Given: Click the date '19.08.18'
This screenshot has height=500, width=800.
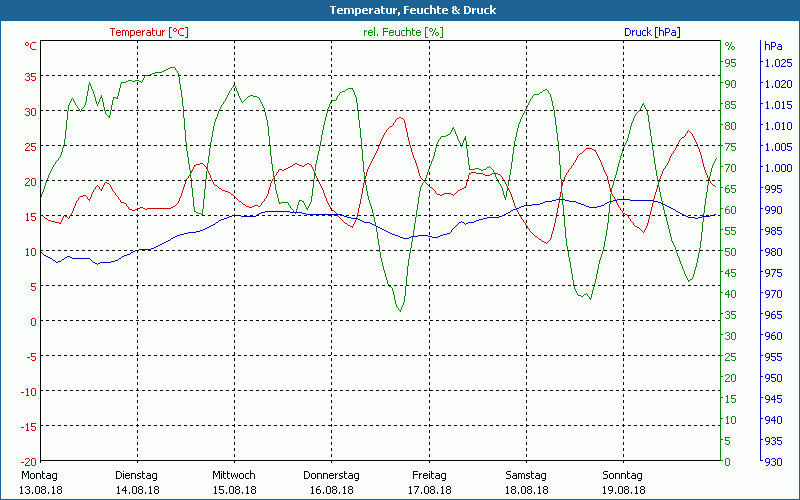Looking at the screenshot, I should click(623, 490).
